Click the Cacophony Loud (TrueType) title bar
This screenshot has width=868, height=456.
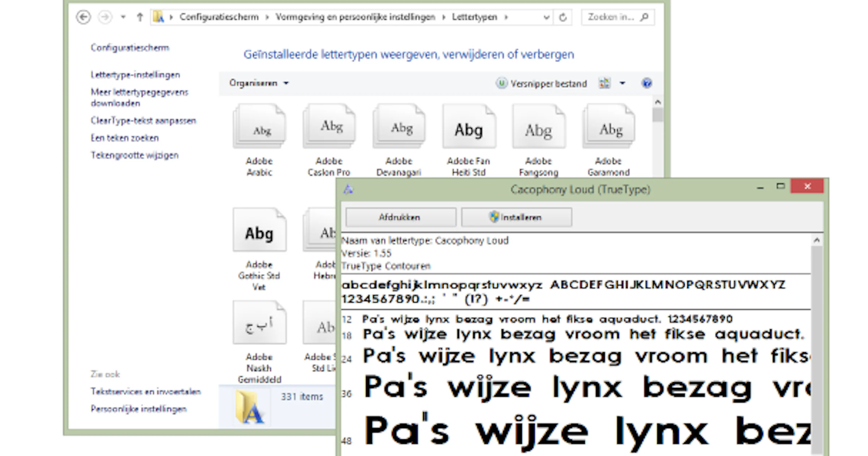point(580,190)
